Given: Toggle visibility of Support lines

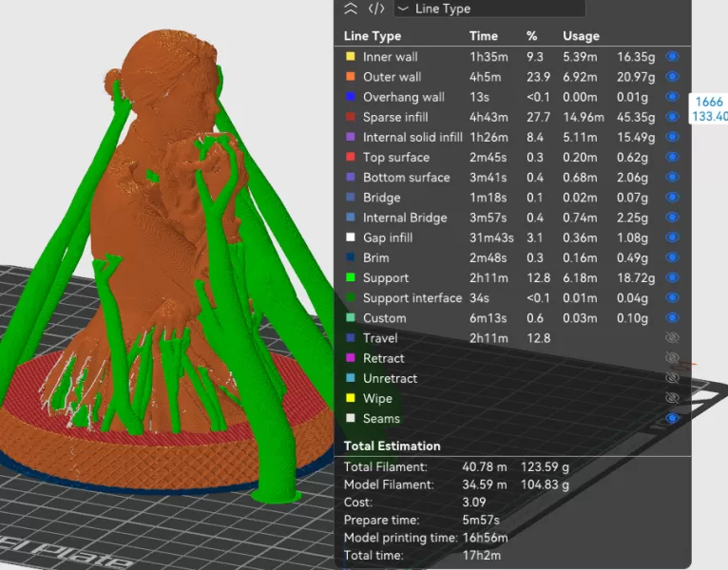Looking at the screenshot, I should [x=673, y=277].
